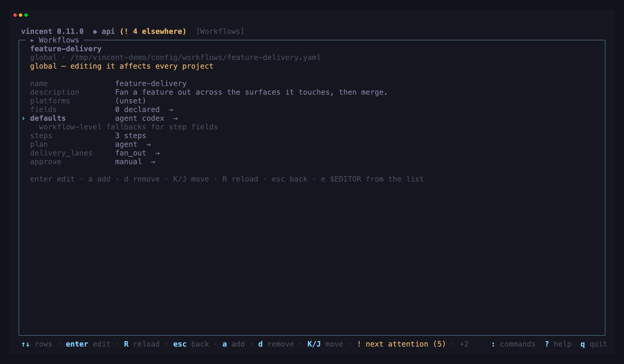The height and width of the screenshot is (364, 624).
Task: Select the approve row label
Action: [x=45, y=162]
